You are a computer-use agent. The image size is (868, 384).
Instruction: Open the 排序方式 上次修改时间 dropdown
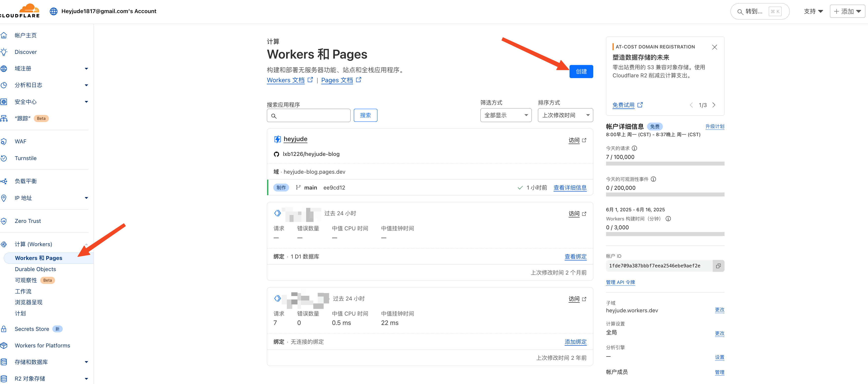(x=565, y=115)
